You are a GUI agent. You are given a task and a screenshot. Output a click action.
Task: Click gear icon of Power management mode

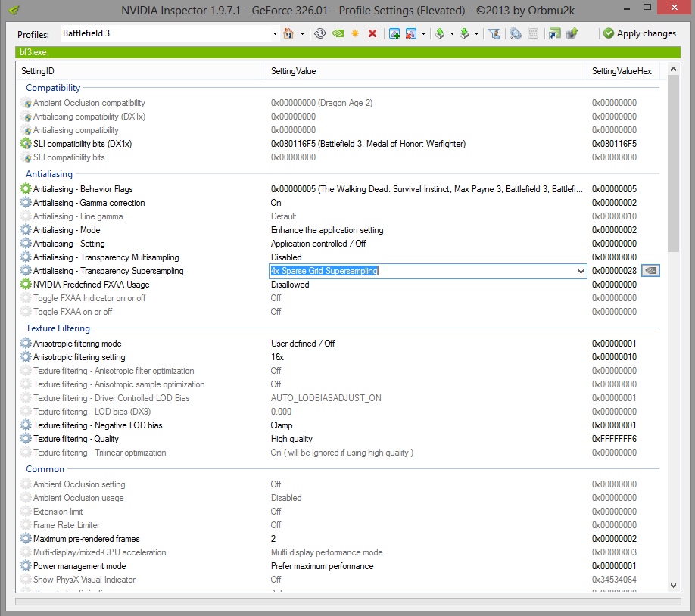[x=26, y=566]
